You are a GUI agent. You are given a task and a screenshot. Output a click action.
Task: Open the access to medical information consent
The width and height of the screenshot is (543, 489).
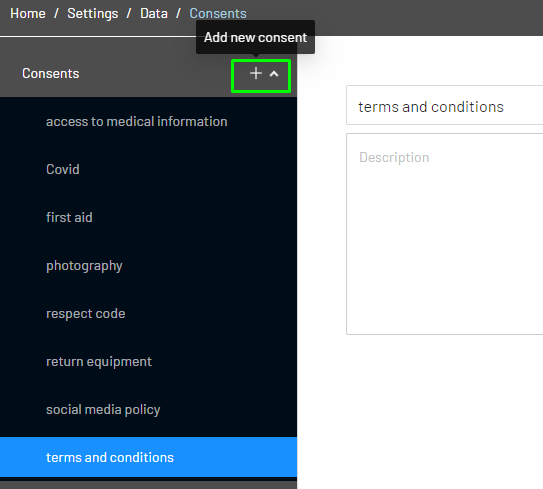point(148,122)
